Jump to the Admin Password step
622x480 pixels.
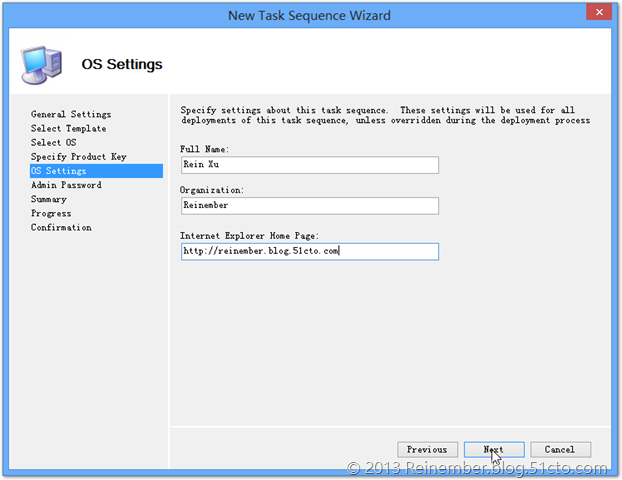click(66, 185)
